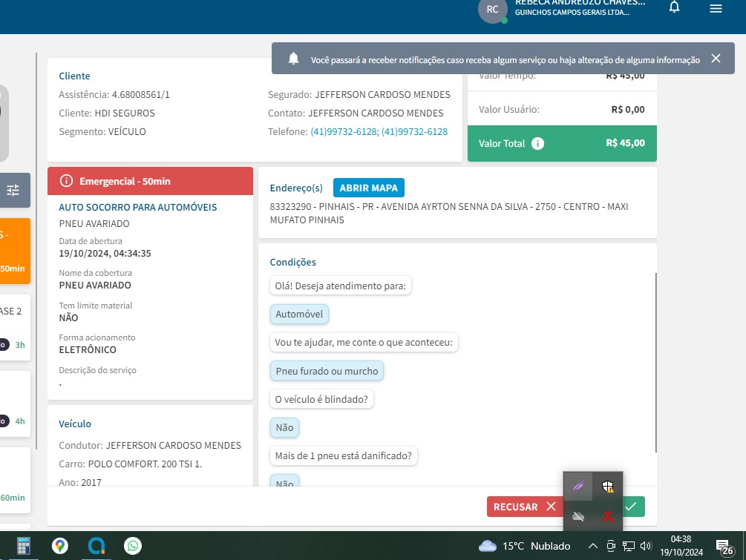Click the Automóvel answer chip

click(299, 314)
